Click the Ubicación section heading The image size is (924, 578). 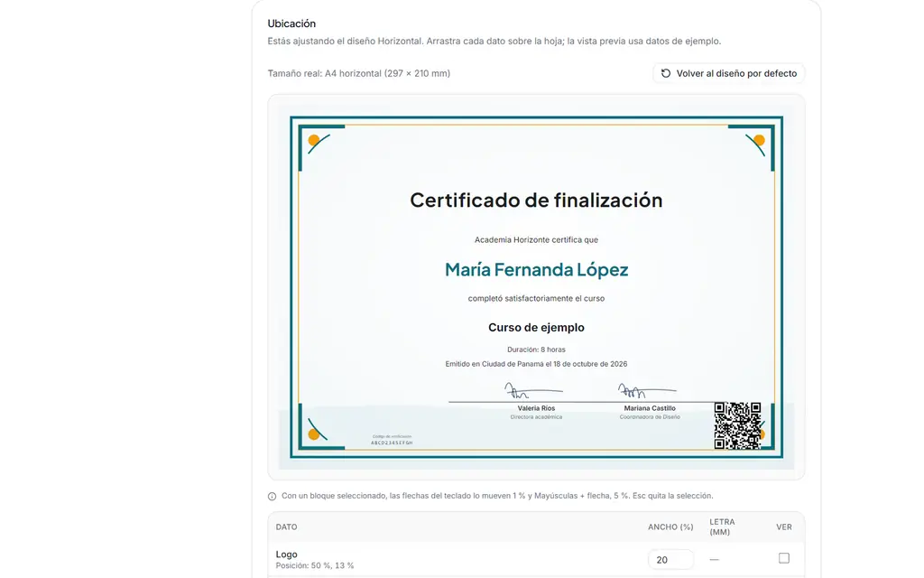[x=291, y=23]
